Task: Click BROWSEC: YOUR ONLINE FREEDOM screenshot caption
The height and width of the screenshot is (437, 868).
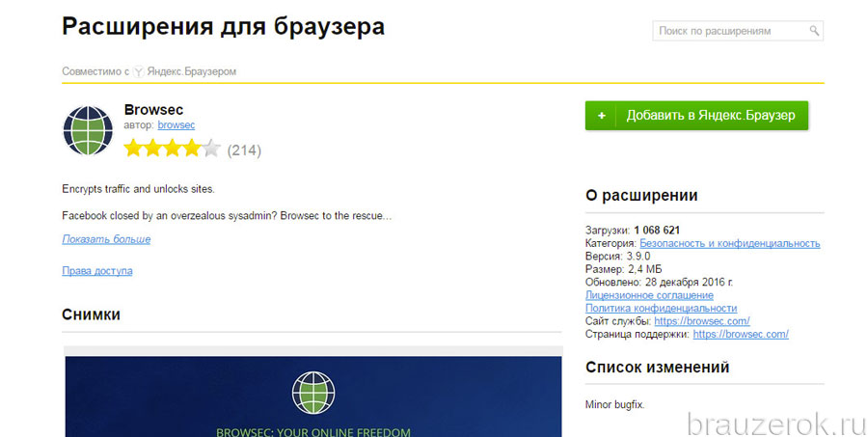Action: pos(313,431)
